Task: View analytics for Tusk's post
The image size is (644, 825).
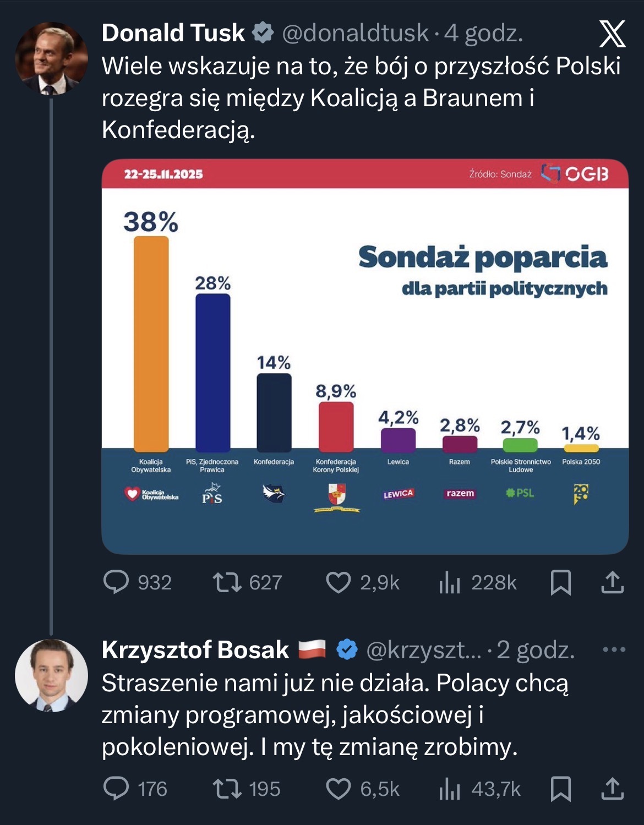Action: 450,582
